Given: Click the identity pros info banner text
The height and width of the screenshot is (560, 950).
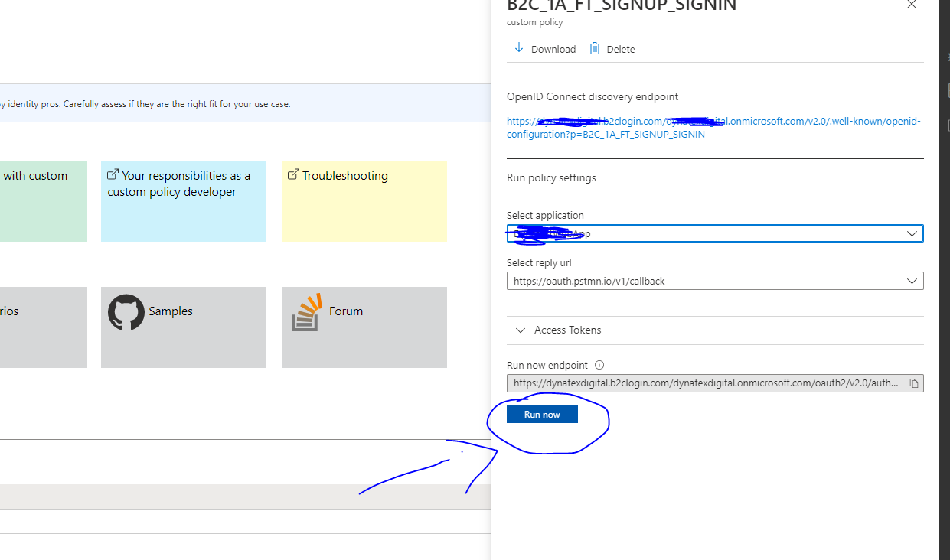Looking at the screenshot, I should pos(145,104).
